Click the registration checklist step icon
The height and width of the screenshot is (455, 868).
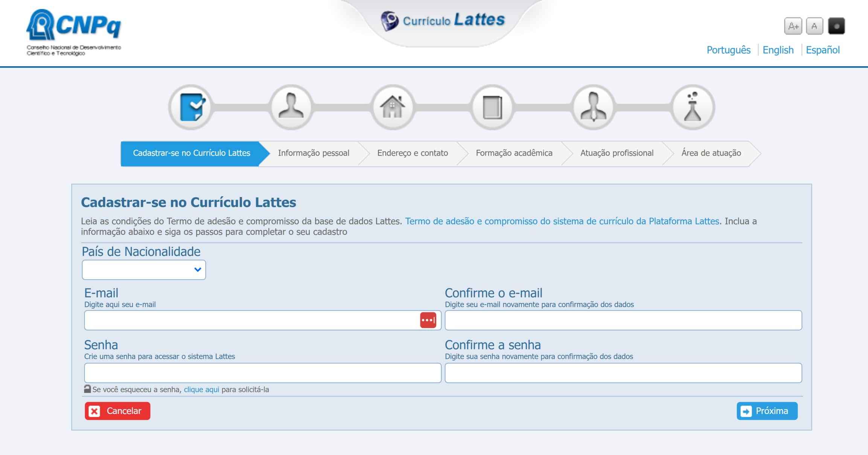[191, 107]
